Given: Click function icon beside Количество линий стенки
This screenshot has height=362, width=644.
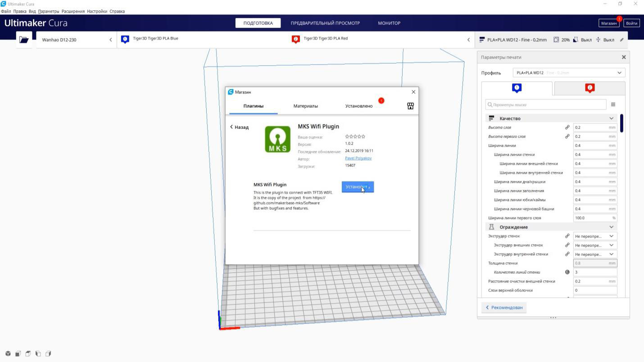Looking at the screenshot, I should [x=567, y=272].
